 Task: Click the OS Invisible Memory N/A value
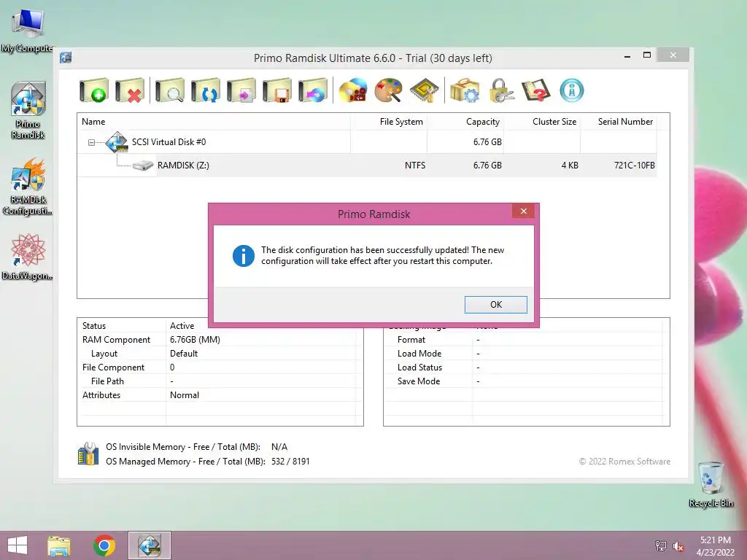click(x=279, y=447)
